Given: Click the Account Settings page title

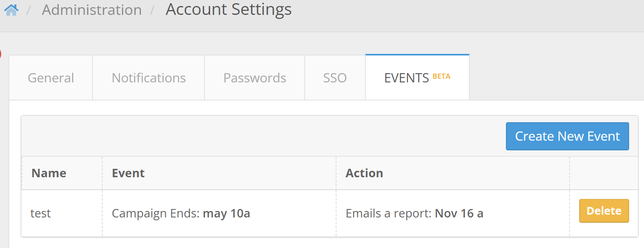Looking at the screenshot, I should (228, 10).
